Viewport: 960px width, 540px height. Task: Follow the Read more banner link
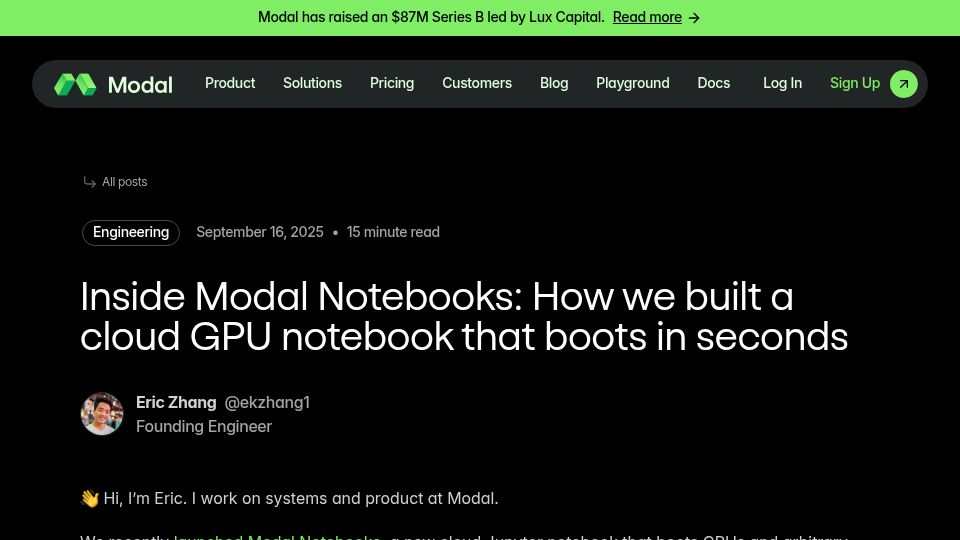[x=647, y=17]
